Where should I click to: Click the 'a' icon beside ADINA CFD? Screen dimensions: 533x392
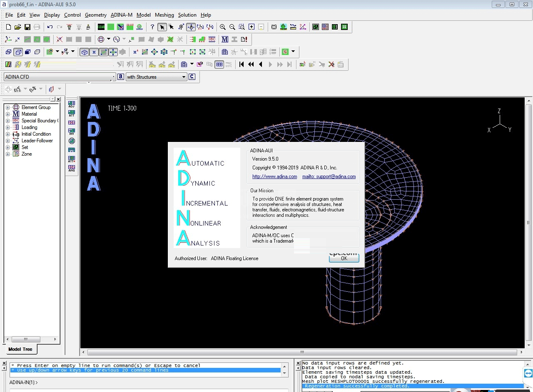point(121,77)
